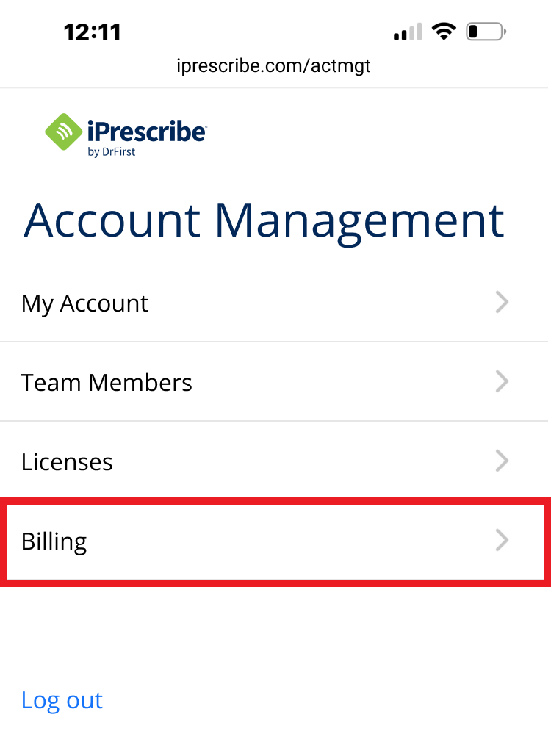Tap the chevron arrow beside Billing

tap(502, 541)
